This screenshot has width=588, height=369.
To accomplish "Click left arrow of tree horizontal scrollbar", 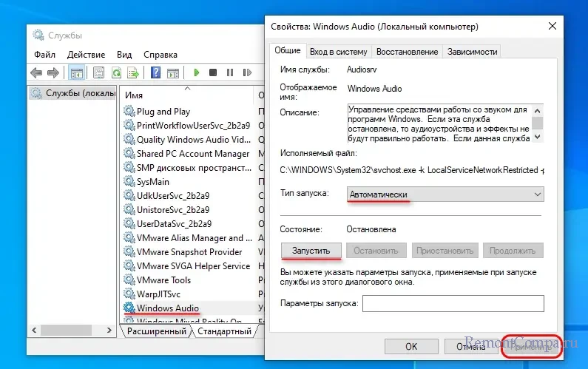I will (x=34, y=330).
